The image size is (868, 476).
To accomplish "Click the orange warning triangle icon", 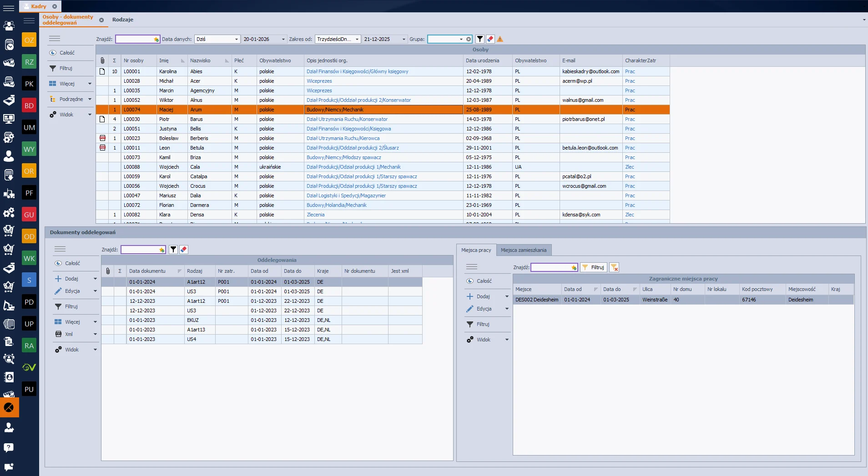I will 500,39.
